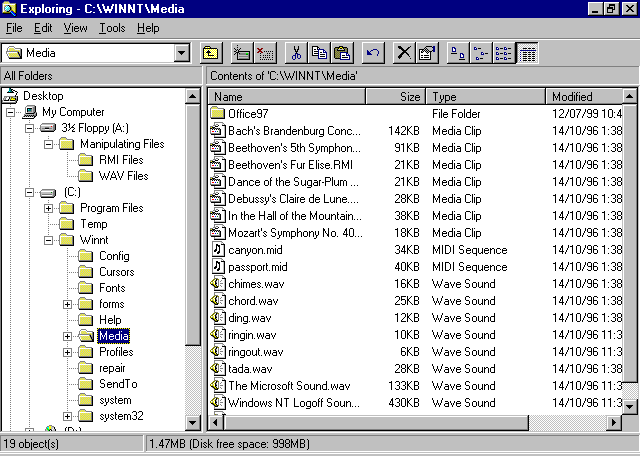Click the Delete X toolbar icon
This screenshot has width=640, height=456.
coord(404,53)
